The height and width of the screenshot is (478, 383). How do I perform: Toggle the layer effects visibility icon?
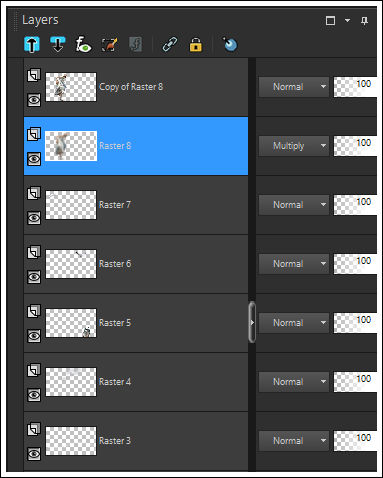tap(83, 44)
